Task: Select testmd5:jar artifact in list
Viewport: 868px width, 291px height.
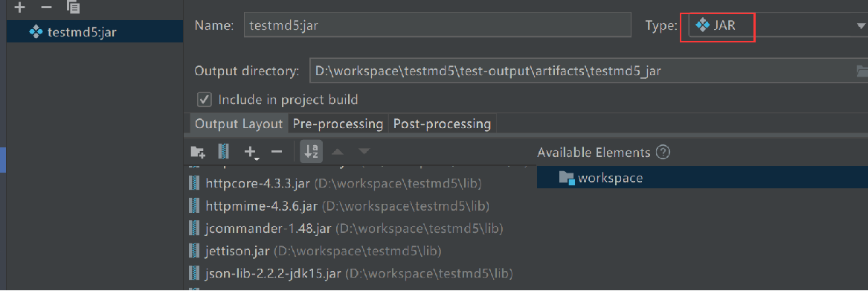Action: [94, 31]
